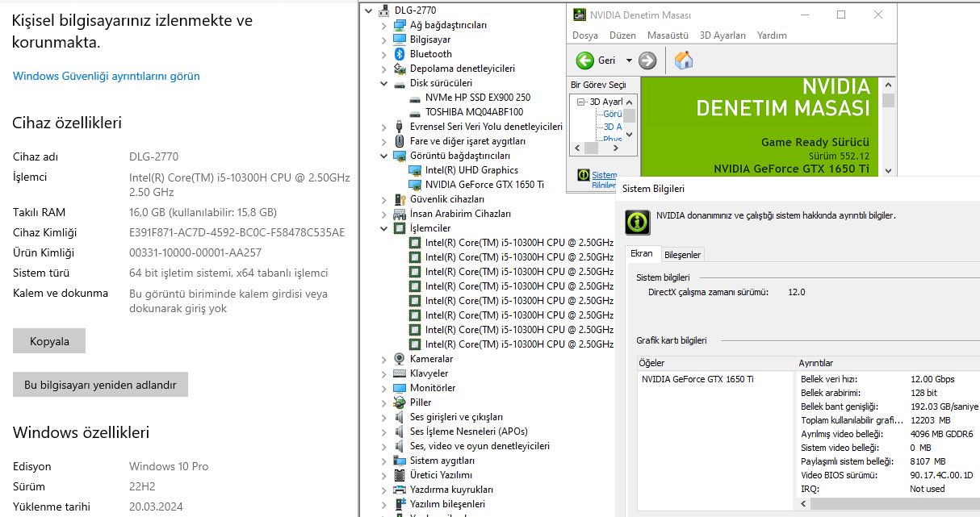Collapse the İşlemciler node
980x517 pixels.
383,228
